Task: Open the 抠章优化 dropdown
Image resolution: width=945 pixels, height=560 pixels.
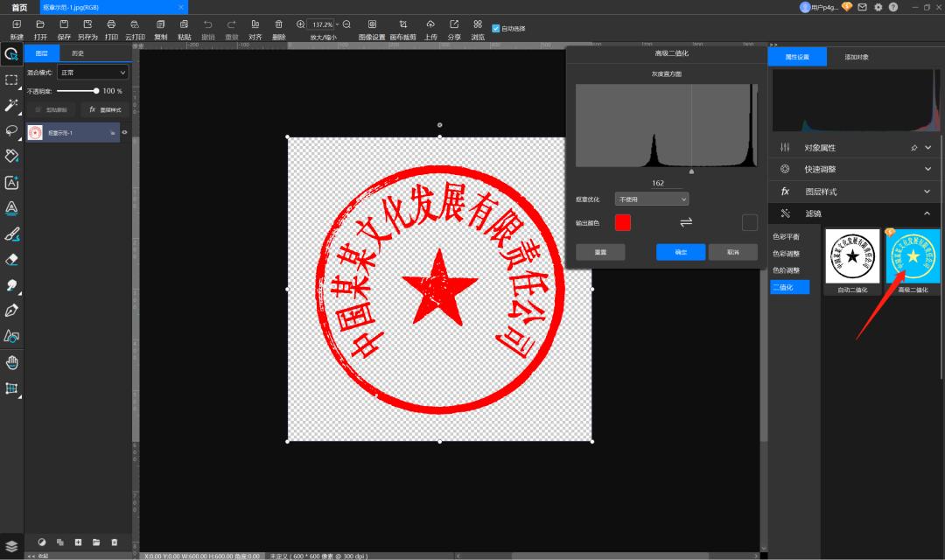Action: click(651, 199)
